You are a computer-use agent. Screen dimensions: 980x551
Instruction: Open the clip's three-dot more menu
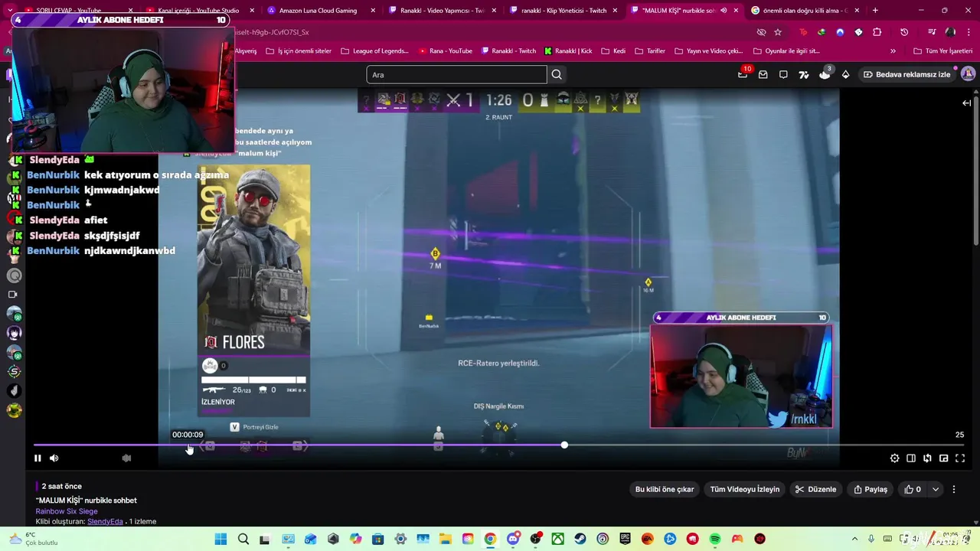click(x=954, y=489)
